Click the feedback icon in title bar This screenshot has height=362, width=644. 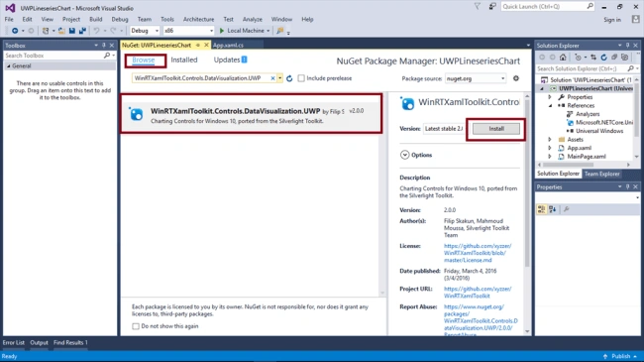tap(492, 7)
